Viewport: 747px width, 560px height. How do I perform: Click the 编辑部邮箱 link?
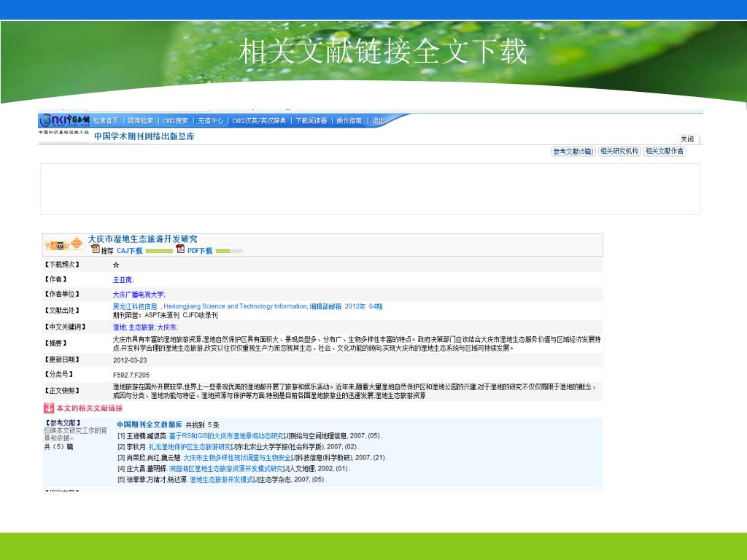326,307
